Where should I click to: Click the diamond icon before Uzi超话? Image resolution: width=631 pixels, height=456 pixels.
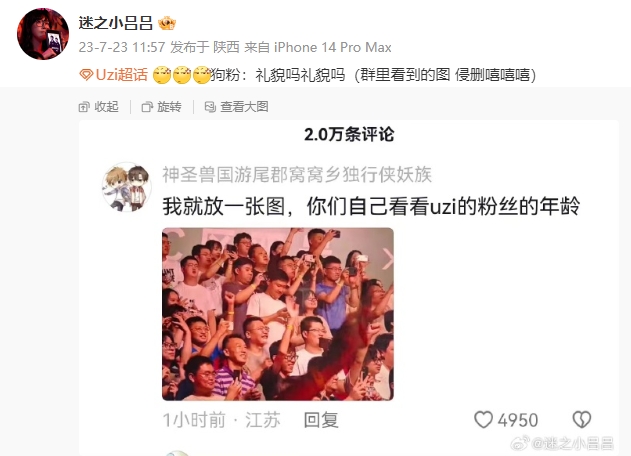coord(86,75)
